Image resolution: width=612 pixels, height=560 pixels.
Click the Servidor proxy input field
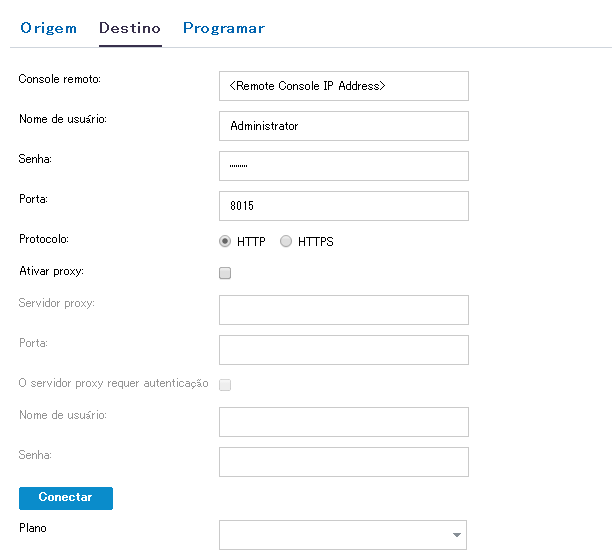343,310
